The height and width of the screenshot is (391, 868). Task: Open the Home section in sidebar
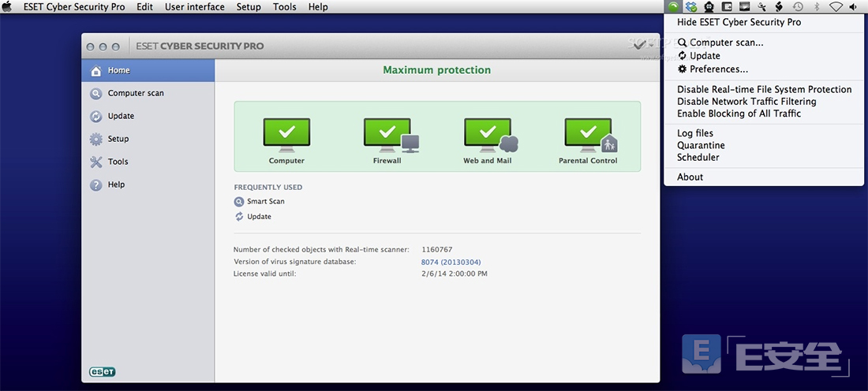coord(148,70)
